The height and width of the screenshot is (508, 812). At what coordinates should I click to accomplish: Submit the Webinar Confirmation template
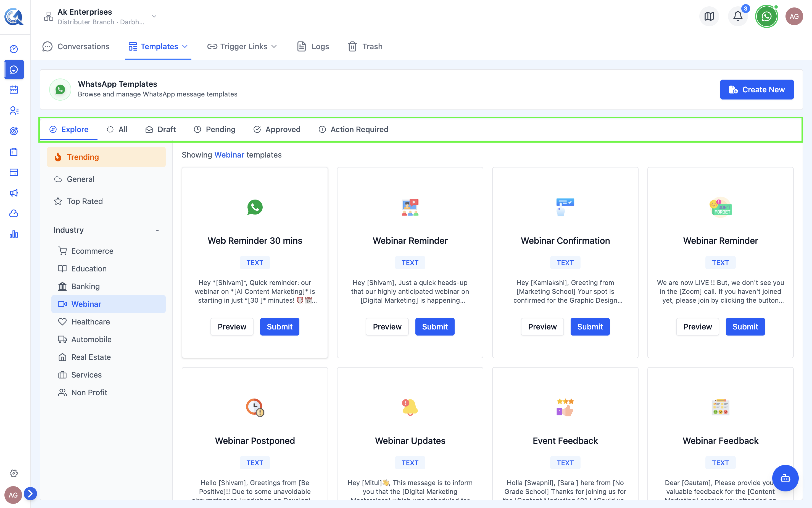590,327
